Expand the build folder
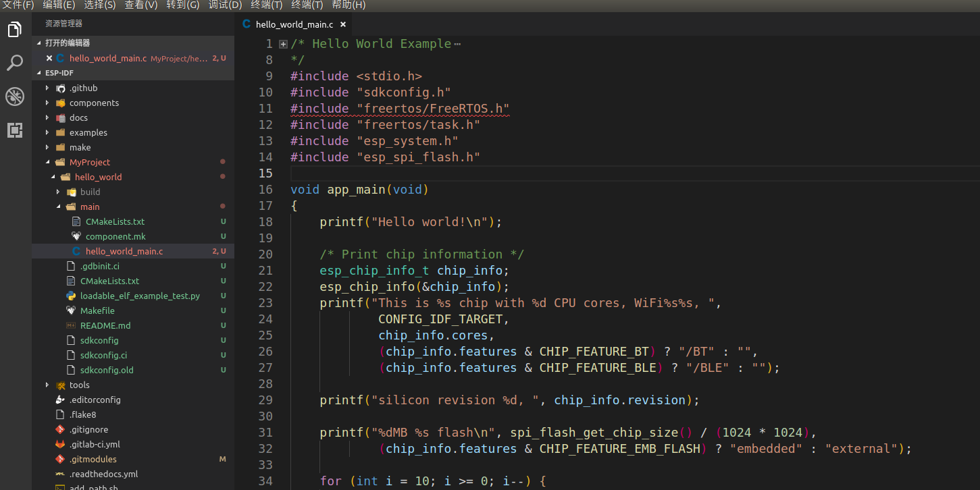This screenshot has width=980, height=490. point(58,192)
